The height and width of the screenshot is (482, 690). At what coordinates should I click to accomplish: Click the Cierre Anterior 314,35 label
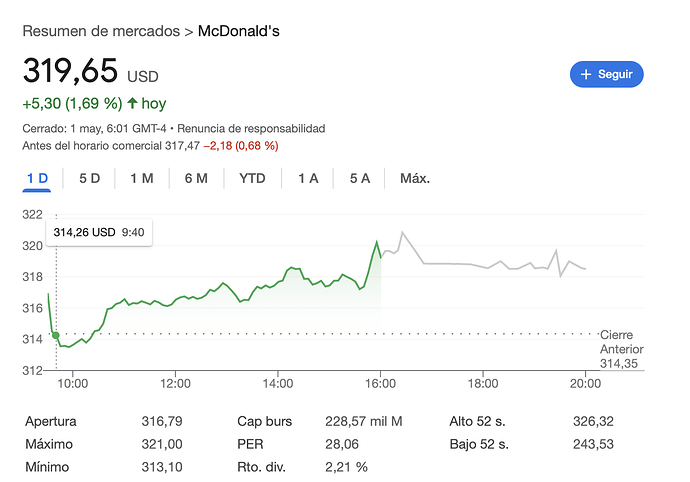click(621, 349)
